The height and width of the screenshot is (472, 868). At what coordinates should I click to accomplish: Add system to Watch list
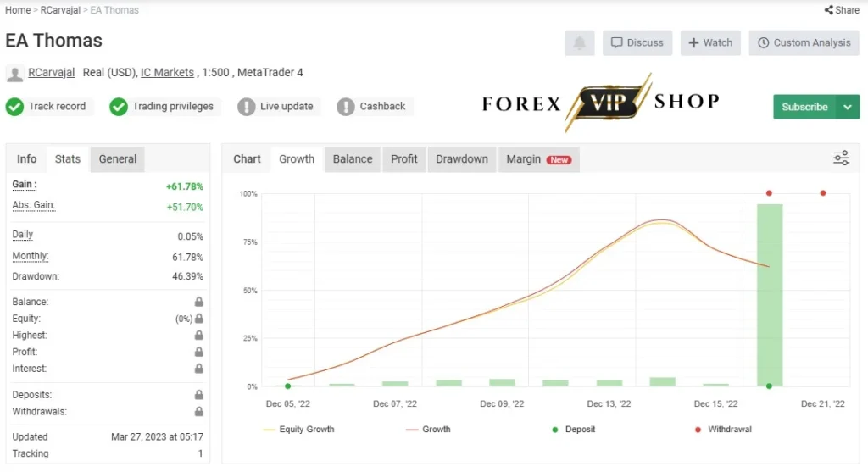[710, 42]
